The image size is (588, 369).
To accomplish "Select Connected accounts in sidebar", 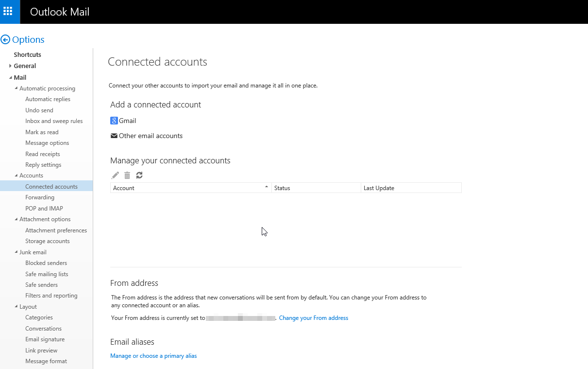I will point(46,187).
